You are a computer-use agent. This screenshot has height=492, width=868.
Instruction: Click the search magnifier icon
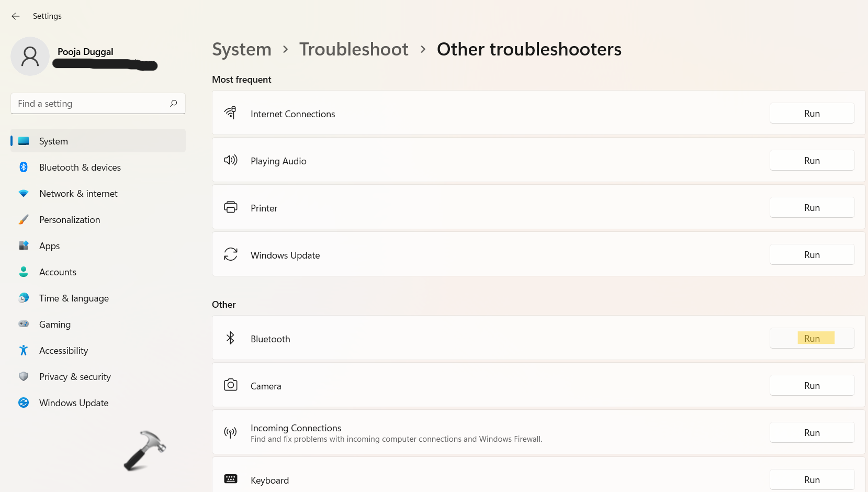[174, 103]
